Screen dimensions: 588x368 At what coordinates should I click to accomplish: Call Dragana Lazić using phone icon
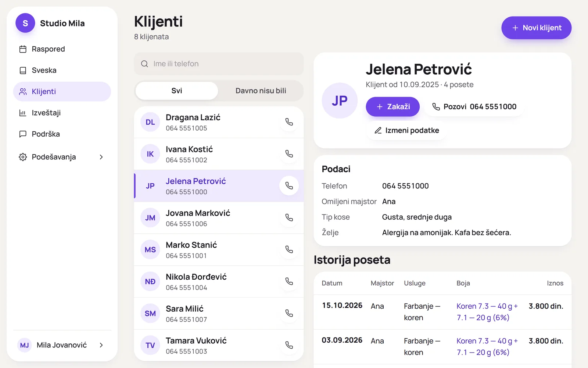pyautogui.click(x=289, y=122)
